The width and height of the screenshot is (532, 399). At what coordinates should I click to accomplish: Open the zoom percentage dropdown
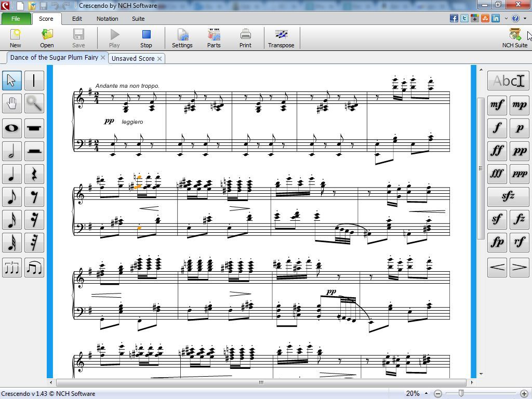427,393
